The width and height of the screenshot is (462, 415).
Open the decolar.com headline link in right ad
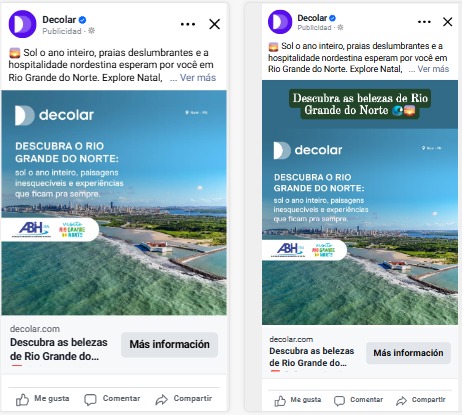(312, 357)
